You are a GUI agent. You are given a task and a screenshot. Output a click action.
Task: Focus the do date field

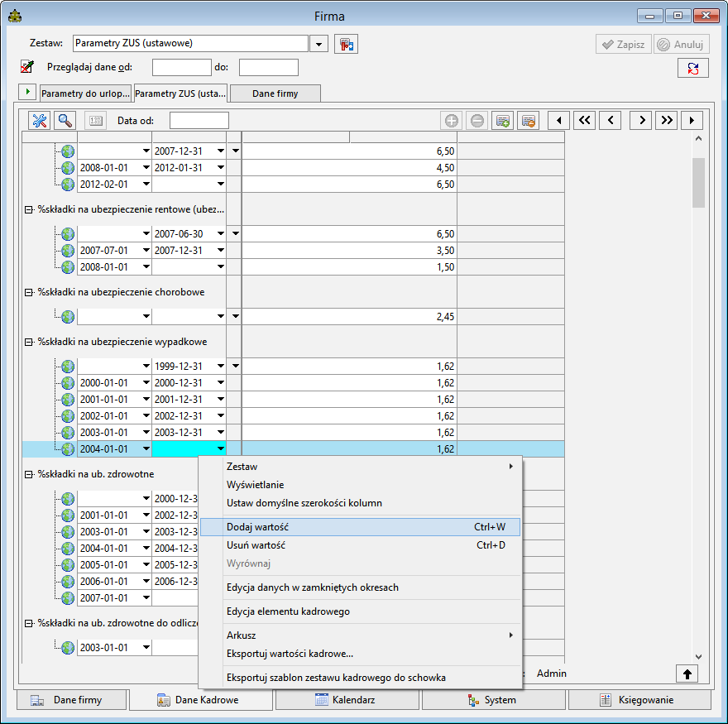tap(268, 67)
